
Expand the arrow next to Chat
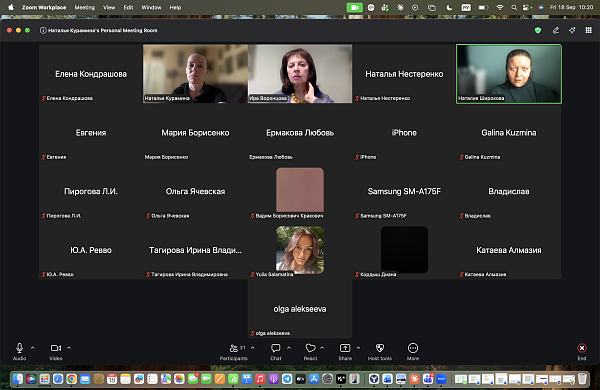289,348
